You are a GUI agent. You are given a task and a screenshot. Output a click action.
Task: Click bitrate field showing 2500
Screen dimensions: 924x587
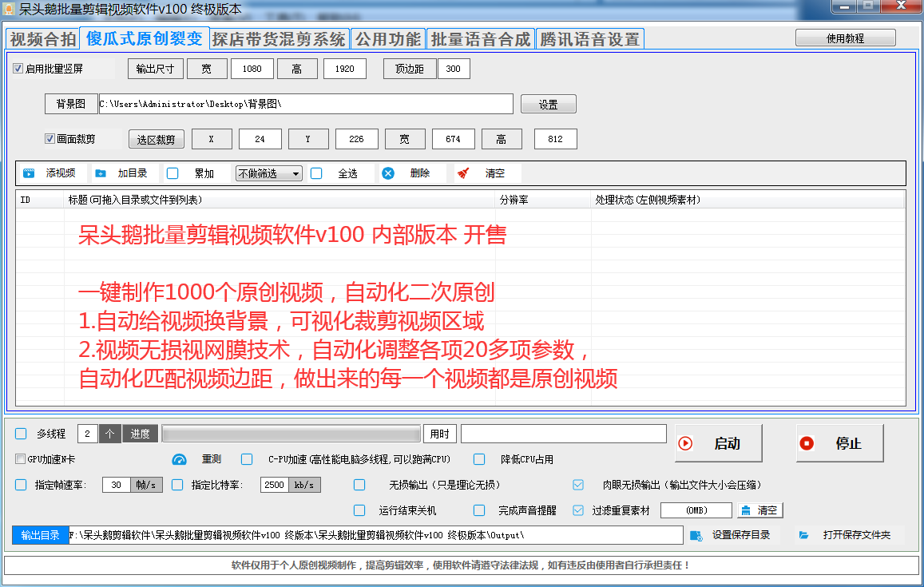coord(275,485)
